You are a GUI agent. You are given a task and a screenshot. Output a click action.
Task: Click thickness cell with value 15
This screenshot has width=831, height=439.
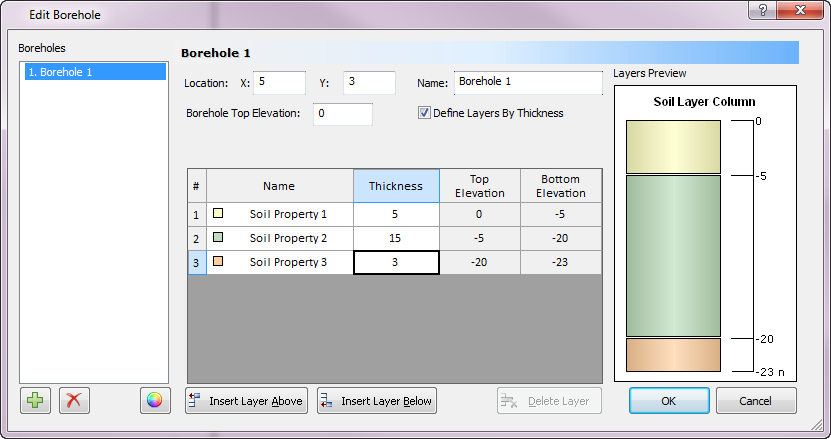click(396, 238)
